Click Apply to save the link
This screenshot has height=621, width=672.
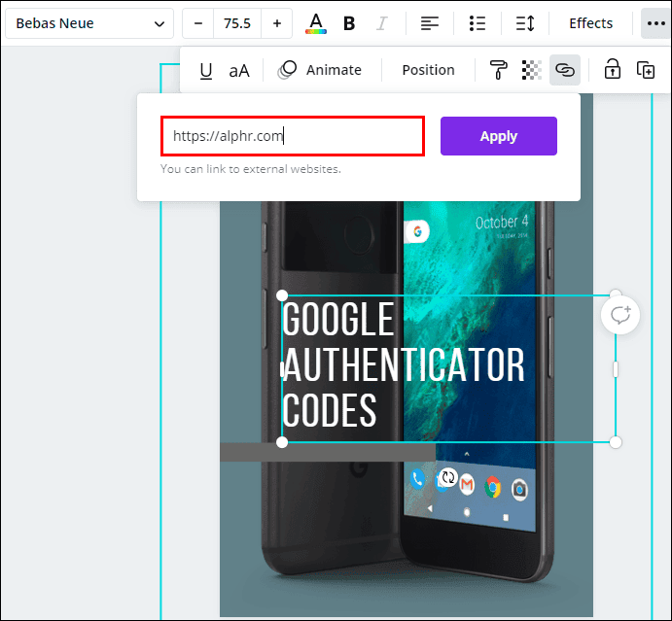[x=498, y=136]
